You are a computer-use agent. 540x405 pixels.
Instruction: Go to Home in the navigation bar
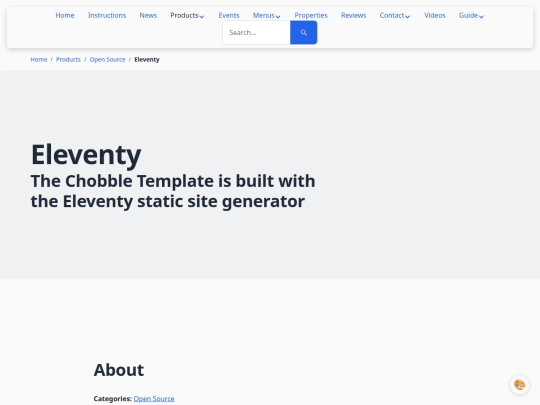tap(65, 15)
